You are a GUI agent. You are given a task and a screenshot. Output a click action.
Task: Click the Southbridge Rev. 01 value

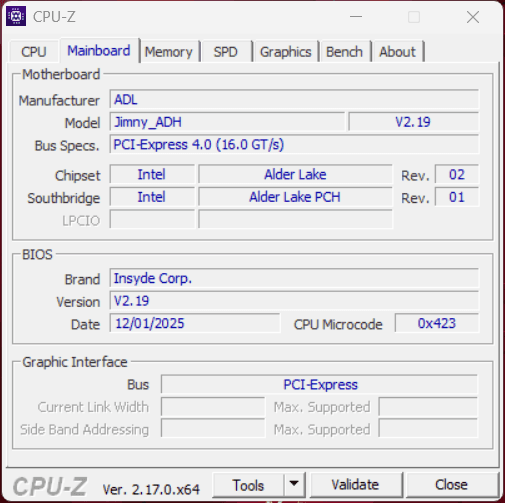[x=457, y=197]
